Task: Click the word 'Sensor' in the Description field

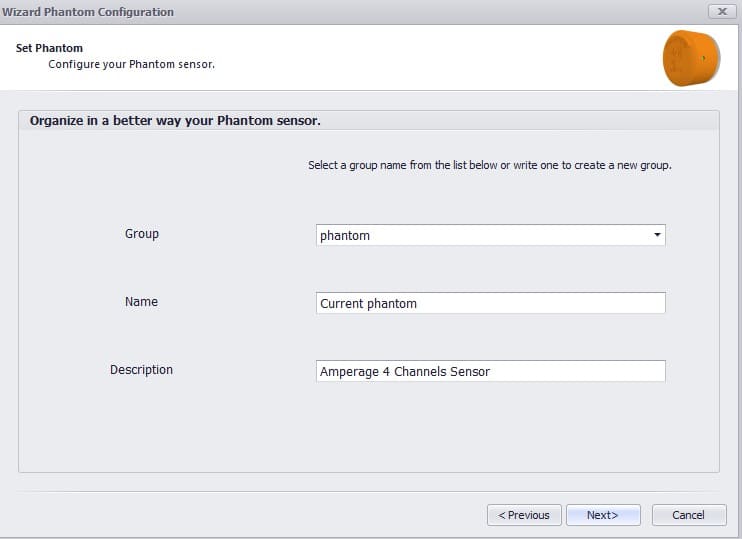Action: (x=470, y=371)
